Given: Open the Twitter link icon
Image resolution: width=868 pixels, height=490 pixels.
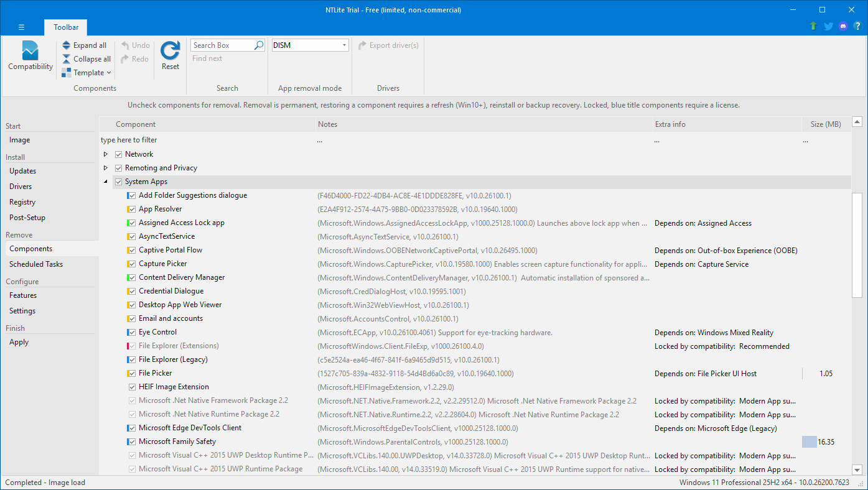Looking at the screenshot, I should (828, 26).
